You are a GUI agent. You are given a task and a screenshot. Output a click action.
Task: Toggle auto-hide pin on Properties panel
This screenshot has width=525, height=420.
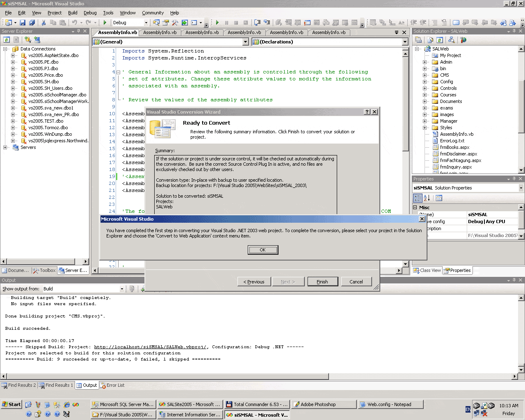(x=514, y=179)
